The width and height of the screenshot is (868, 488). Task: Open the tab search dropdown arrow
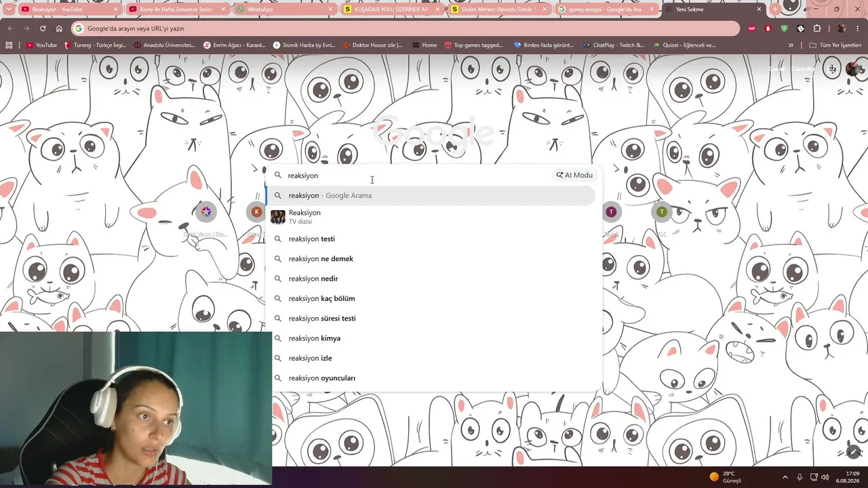(9, 9)
